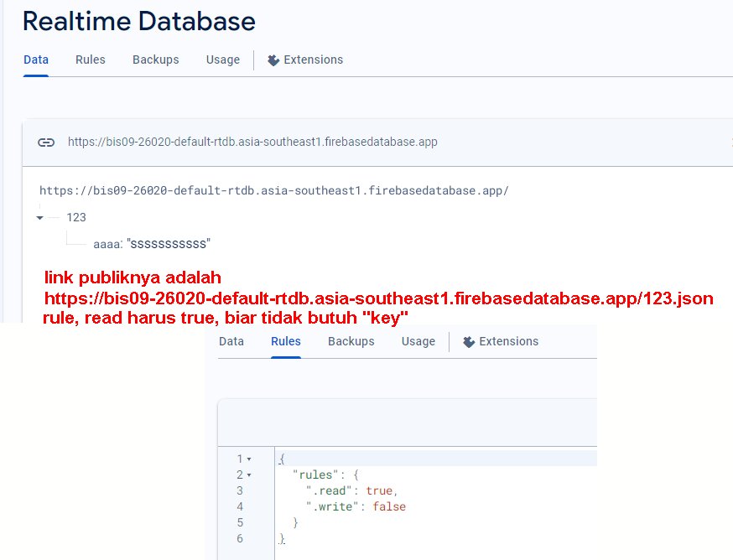Fold line 1 in the rules editor
Image resolution: width=733 pixels, height=560 pixels.
[249, 459]
